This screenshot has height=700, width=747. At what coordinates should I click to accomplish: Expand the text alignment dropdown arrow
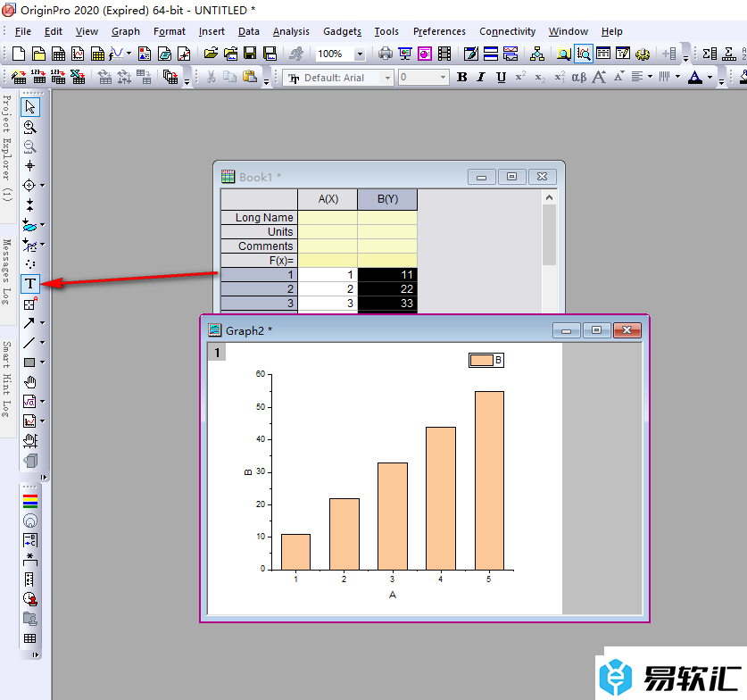click(651, 77)
